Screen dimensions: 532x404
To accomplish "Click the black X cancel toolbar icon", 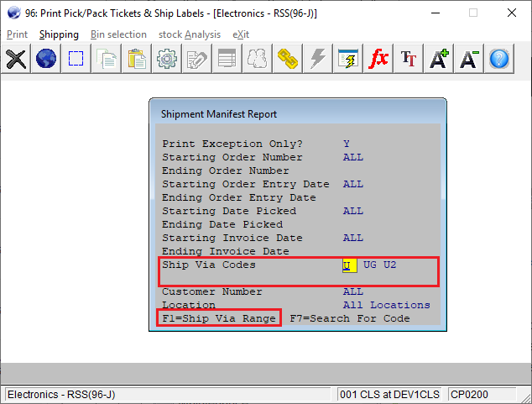I will [x=17, y=59].
